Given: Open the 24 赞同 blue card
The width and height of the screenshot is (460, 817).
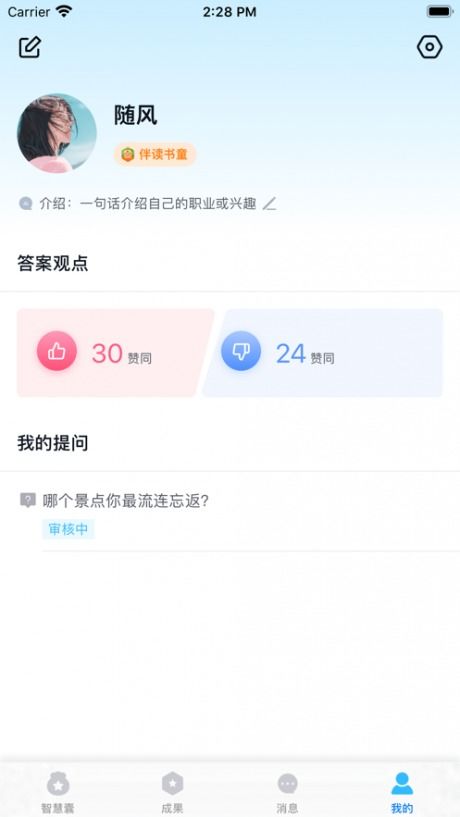Looking at the screenshot, I should coord(322,353).
